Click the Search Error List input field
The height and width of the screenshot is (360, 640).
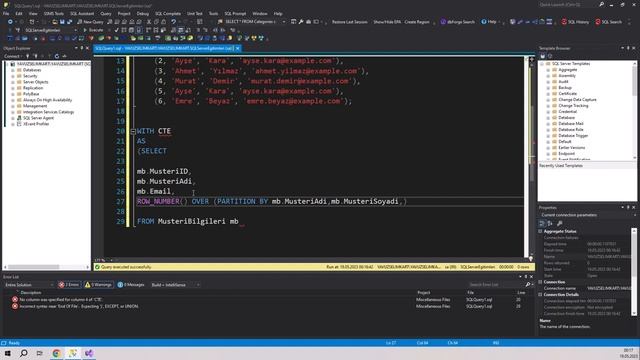pos(496,284)
